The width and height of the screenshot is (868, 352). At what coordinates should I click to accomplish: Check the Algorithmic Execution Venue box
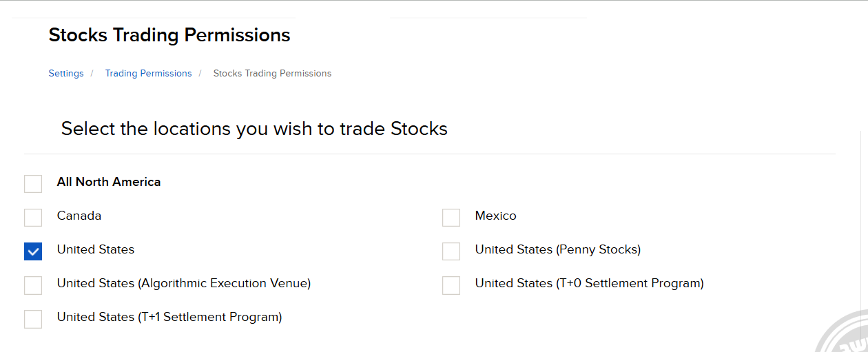click(33, 285)
